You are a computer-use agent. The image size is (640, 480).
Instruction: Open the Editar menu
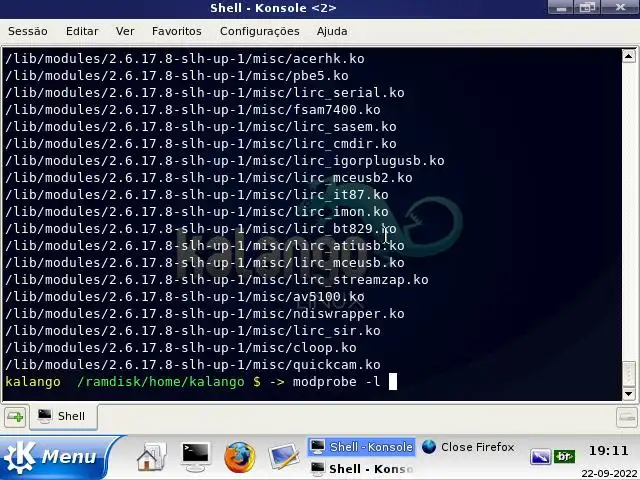coord(82,31)
